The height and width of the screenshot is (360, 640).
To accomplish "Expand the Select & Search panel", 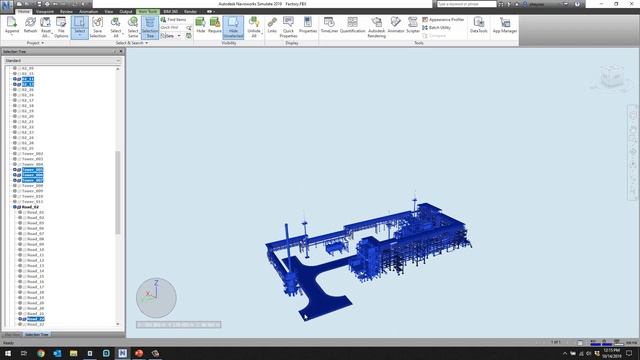I will 132,43.
